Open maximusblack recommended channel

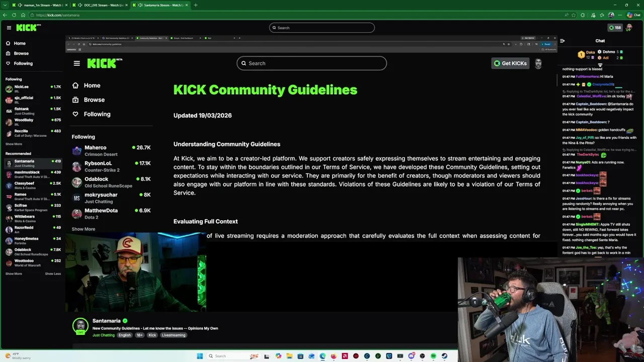[x=33, y=174]
